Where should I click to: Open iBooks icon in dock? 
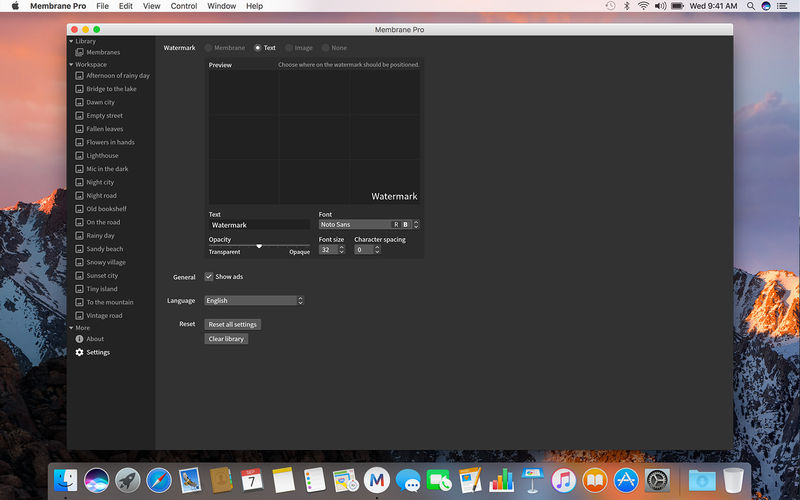[594, 480]
